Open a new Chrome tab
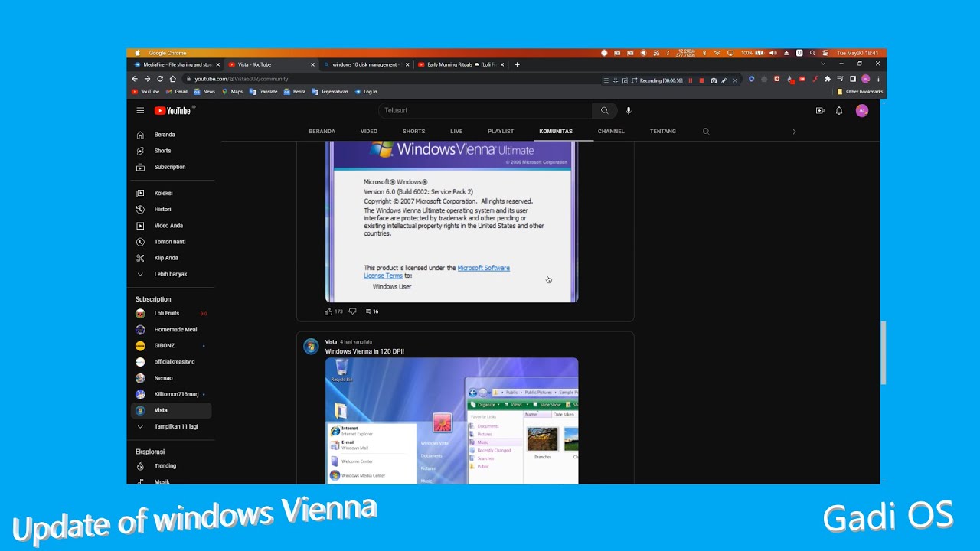 tap(517, 64)
